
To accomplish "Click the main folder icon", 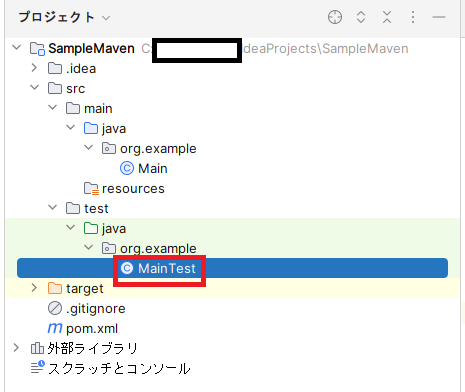I will click(x=73, y=108).
